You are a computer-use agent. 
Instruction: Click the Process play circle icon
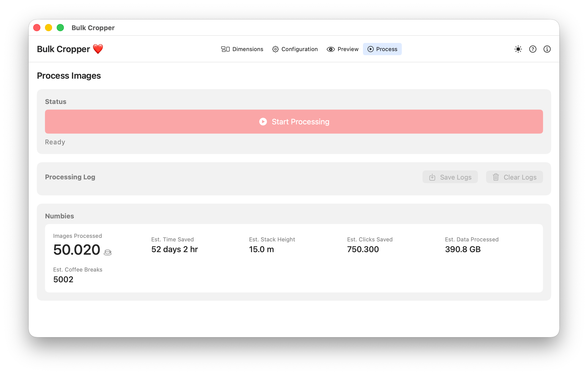pyautogui.click(x=370, y=49)
